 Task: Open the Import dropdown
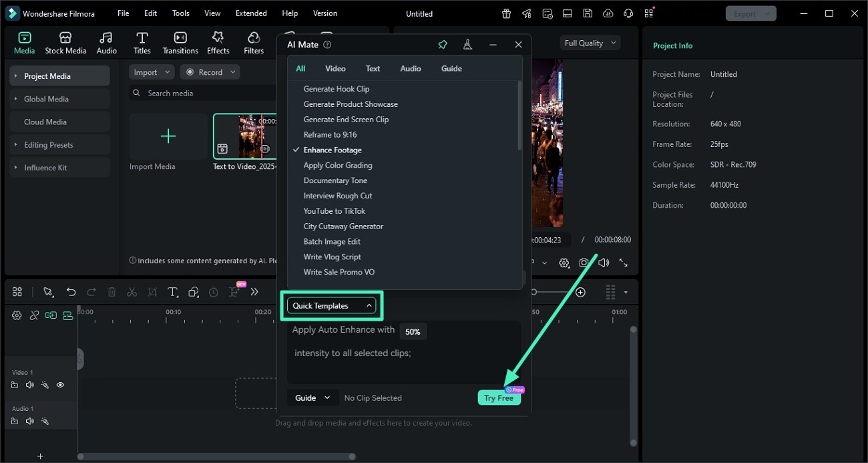pos(151,72)
